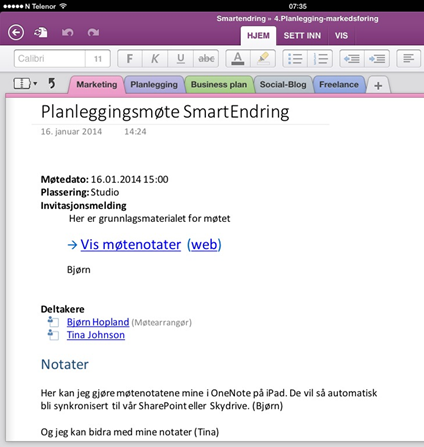Toggle bold formatting (F)

[x=130, y=59]
